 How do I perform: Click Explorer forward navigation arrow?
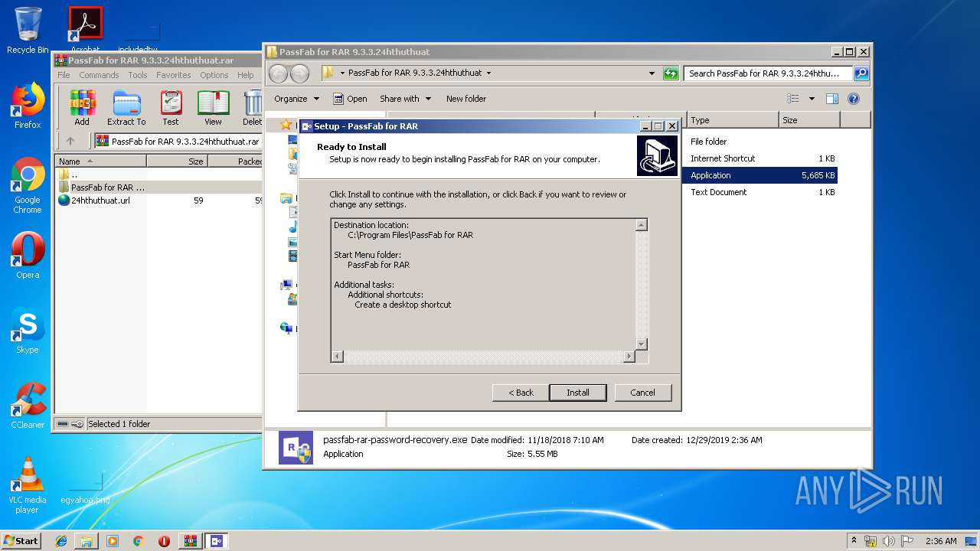coord(299,73)
